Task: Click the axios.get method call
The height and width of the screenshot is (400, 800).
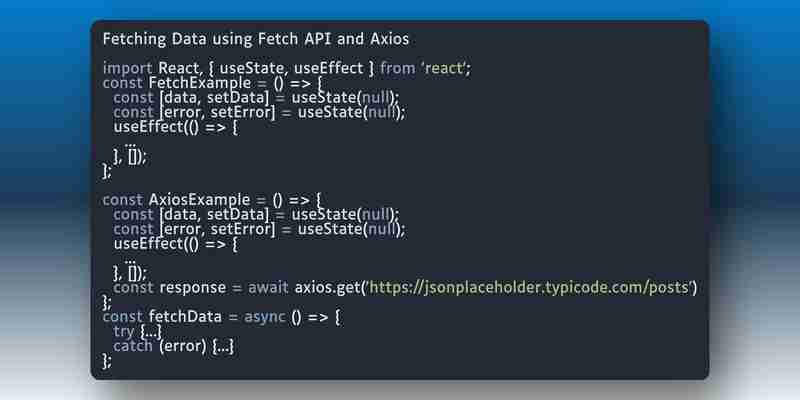Action: [327, 288]
